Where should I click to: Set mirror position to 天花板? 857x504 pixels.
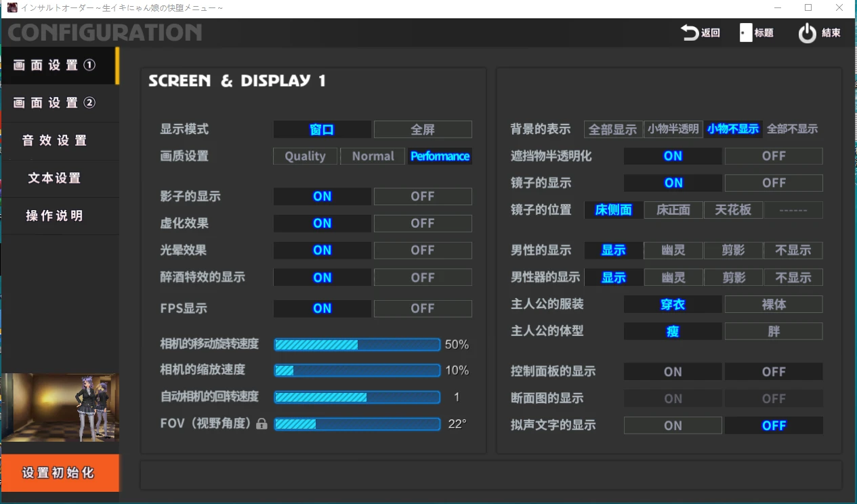tap(733, 209)
